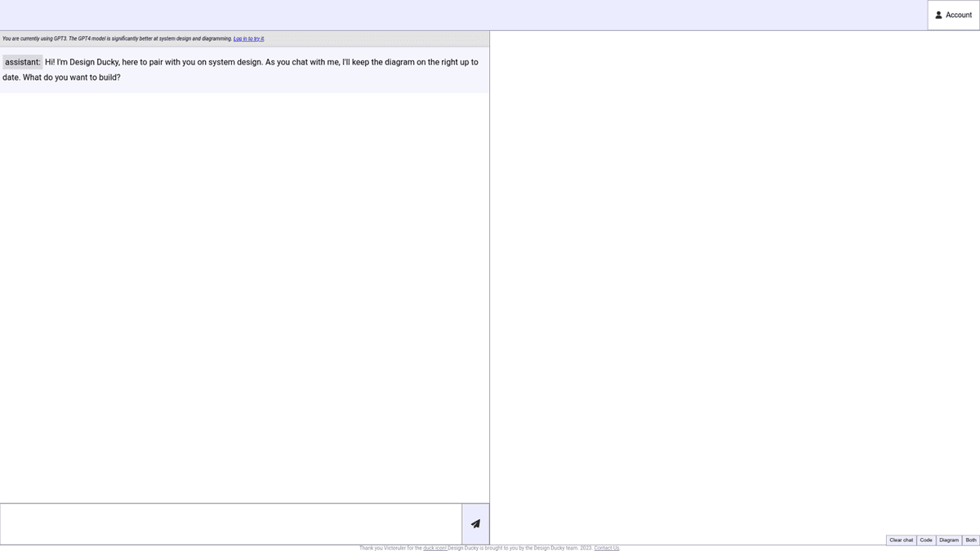Click the Contact Us link
The image size is (980, 551).
[606, 548]
